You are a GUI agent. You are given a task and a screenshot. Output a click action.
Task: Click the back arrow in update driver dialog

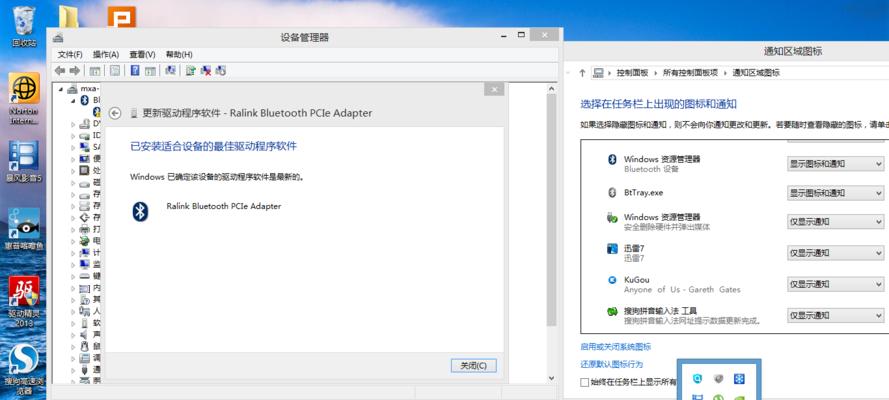pyautogui.click(x=115, y=113)
